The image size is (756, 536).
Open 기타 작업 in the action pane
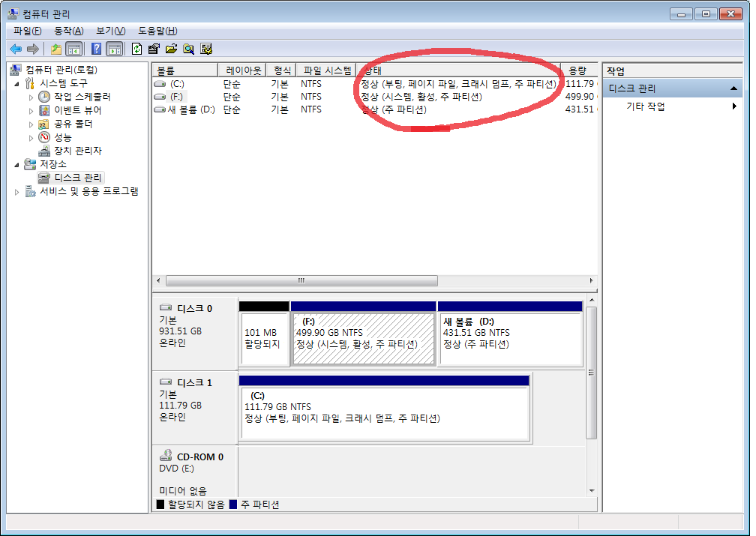[x=646, y=106]
